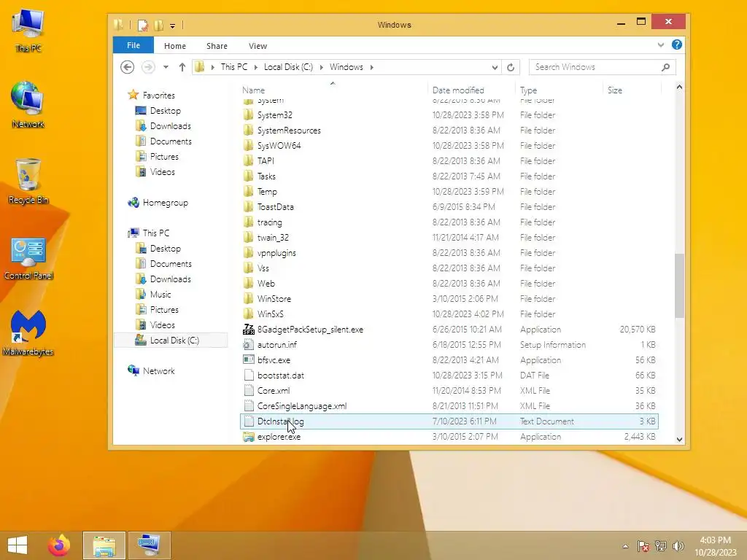Click New Folder quick access toolbar icon

[x=158, y=25]
